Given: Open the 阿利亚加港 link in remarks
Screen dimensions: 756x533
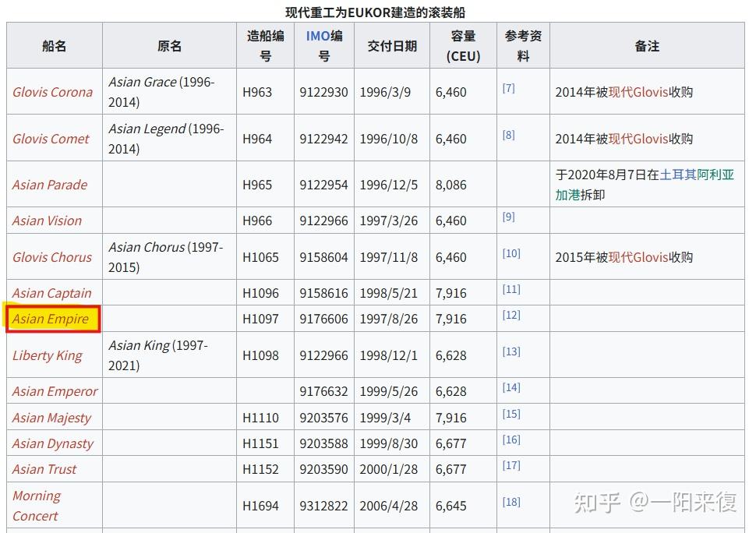Looking at the screenshot, I should point(645,185).
